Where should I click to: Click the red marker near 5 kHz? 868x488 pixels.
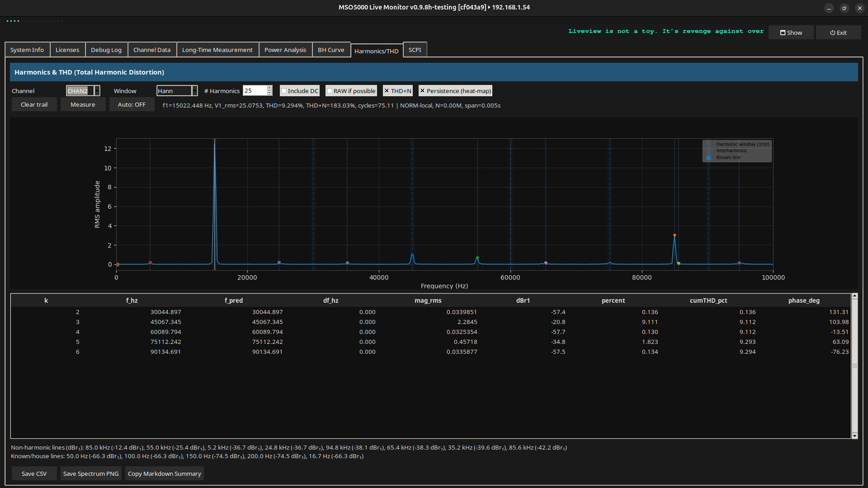(150, 263)
